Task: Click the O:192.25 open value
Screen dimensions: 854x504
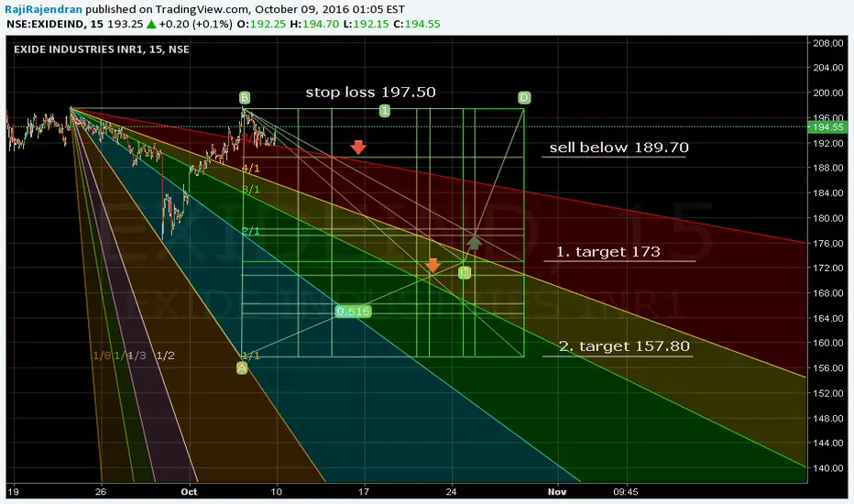Action: click(x=261, y=24)
